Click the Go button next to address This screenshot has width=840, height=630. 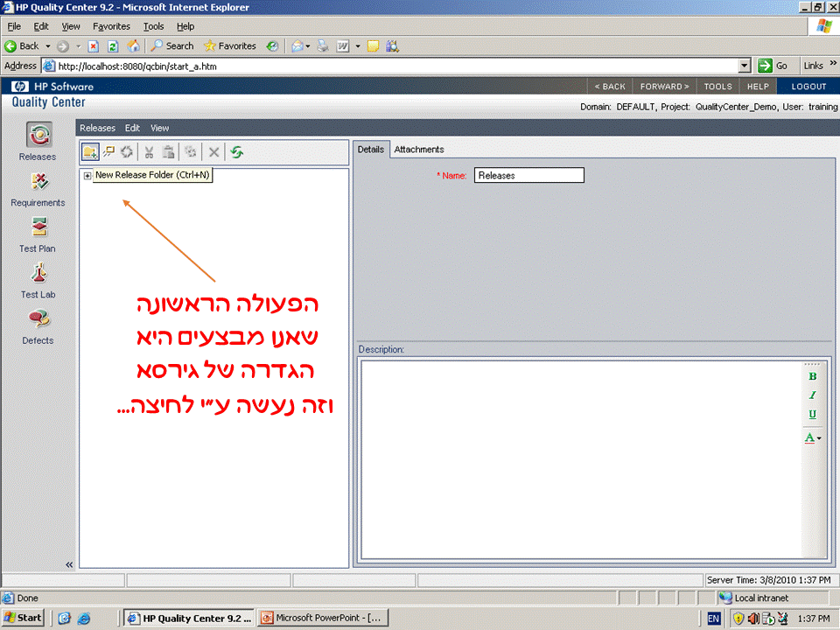point(773,66)
